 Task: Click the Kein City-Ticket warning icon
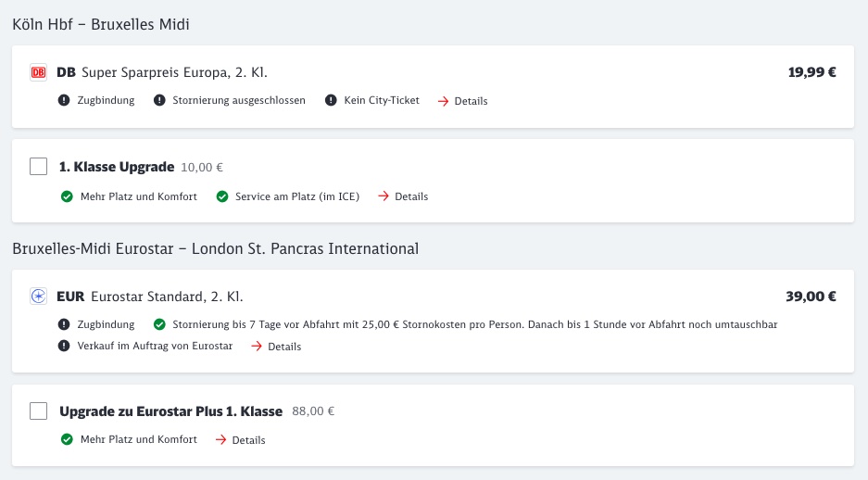point(331,100)
